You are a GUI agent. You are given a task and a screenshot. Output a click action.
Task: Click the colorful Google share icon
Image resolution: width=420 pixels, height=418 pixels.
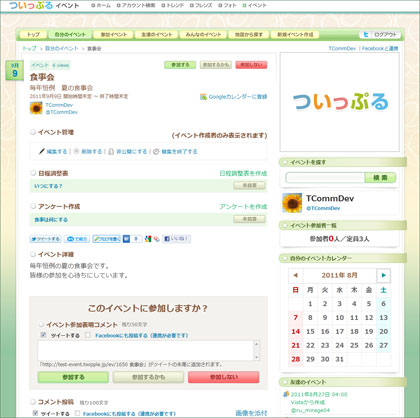click(x=148, y=239)
